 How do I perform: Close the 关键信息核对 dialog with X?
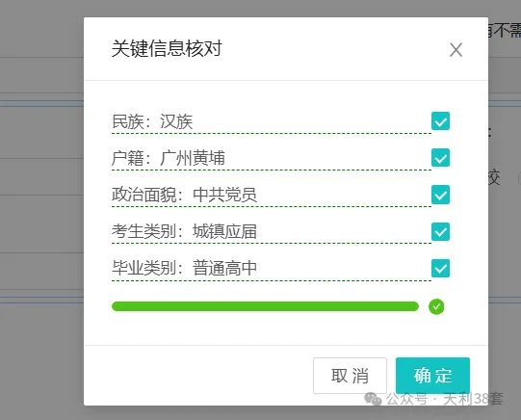point(456,50)
